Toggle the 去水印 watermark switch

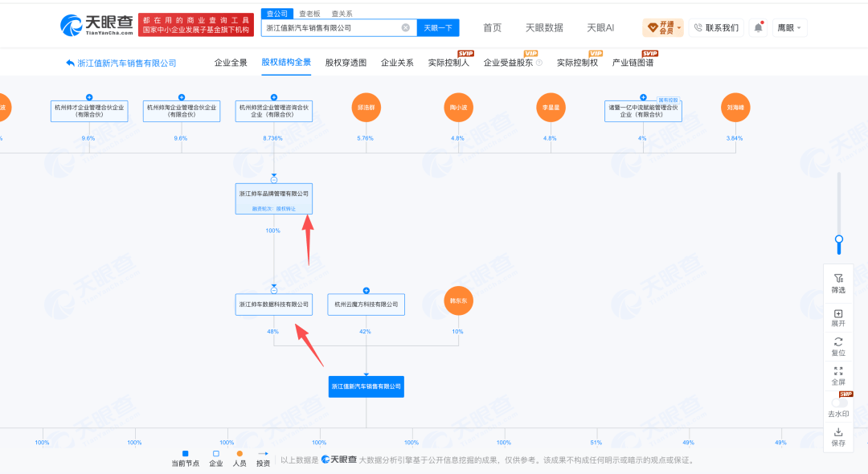point(838,403)
